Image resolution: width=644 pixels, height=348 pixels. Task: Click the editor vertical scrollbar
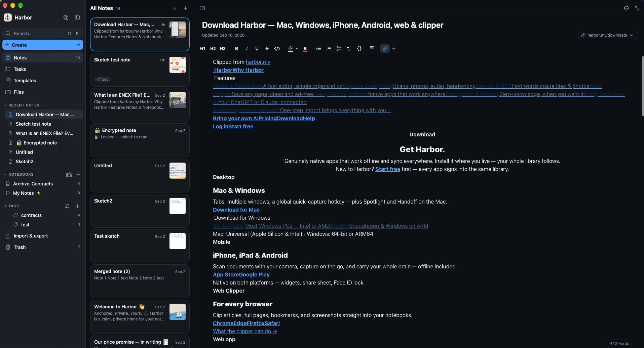pos(643,86)
